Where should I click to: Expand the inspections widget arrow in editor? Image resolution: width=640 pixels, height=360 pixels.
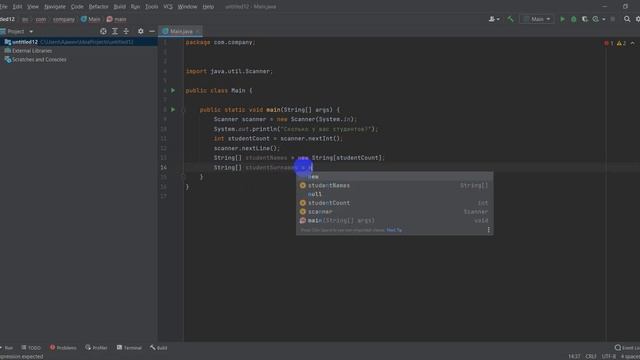coord(632,43)
